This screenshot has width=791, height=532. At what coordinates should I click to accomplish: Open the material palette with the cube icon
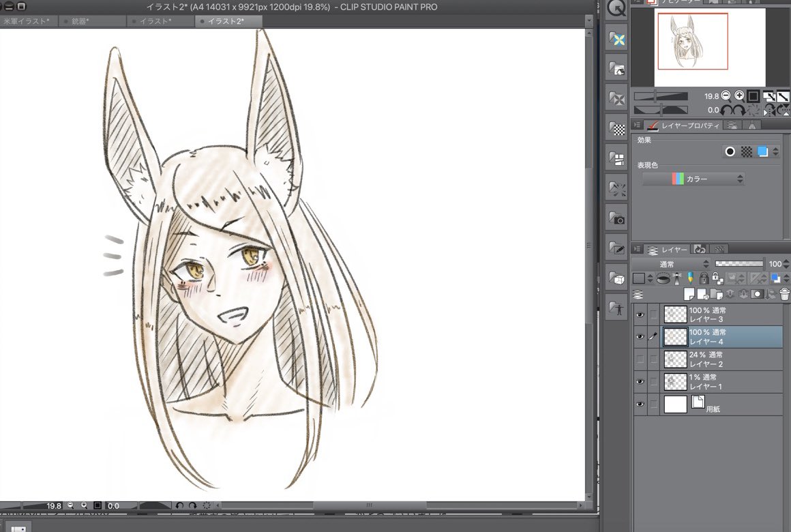616,277
